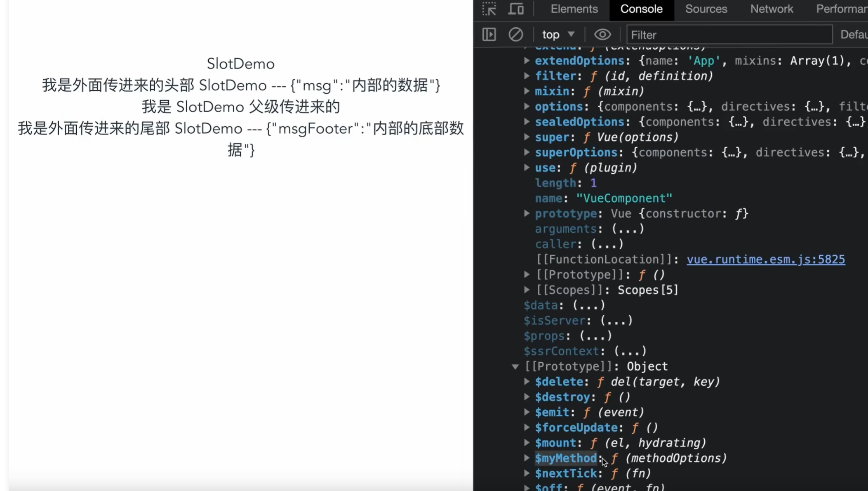
Task: Click the inspect element picker icon
Action: tap(489, 9)
